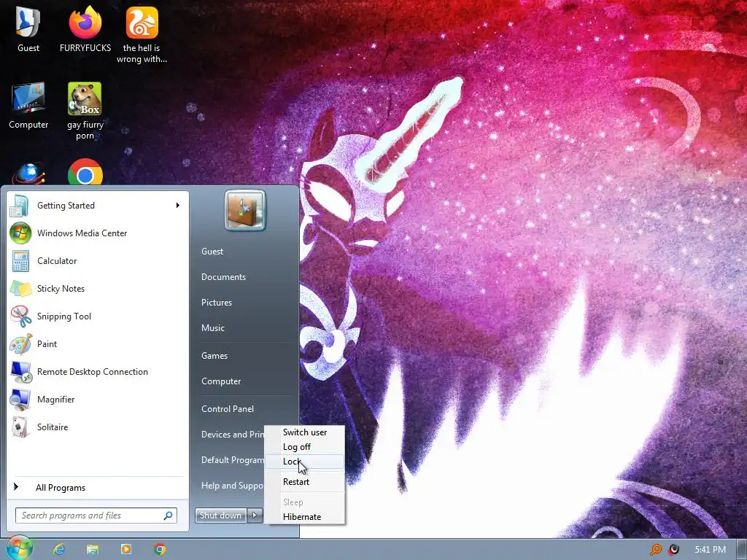Open Solitaire game
The width and height of the screenshot is (747, 560).
click(98, 427)
